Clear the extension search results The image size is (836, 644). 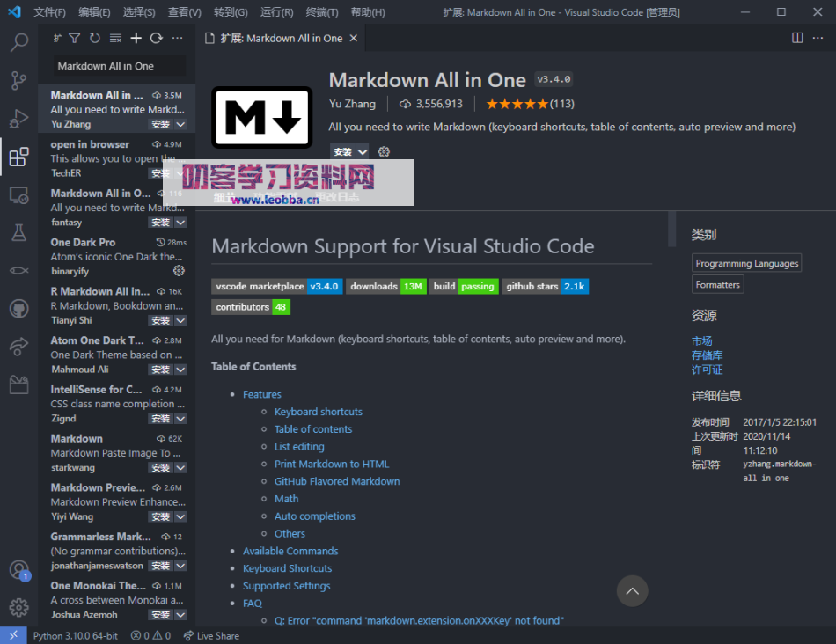116,37
